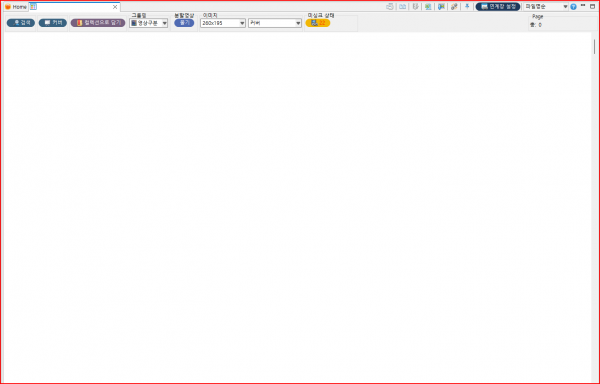Click the open book icon in toolbar
The image size is (600, 384).
[x=402, y=7]
